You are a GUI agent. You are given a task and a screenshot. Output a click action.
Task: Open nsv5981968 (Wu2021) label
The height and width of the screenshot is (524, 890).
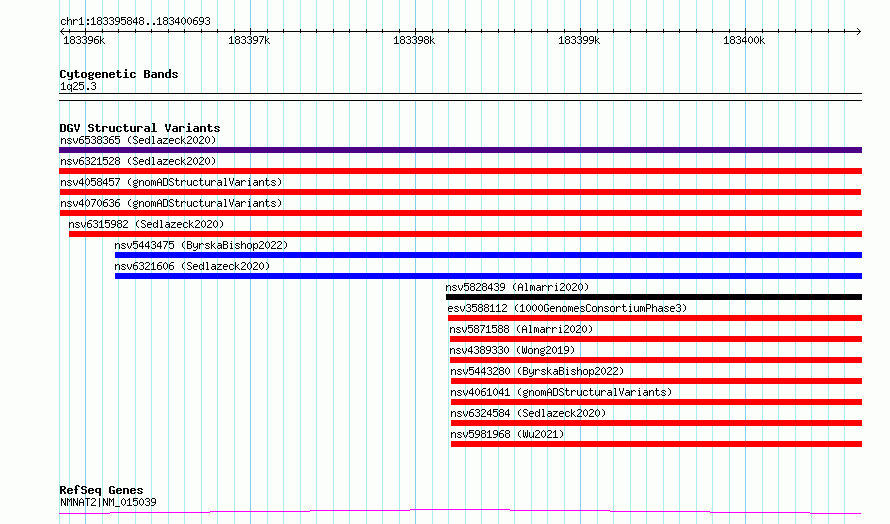[507, 434]
